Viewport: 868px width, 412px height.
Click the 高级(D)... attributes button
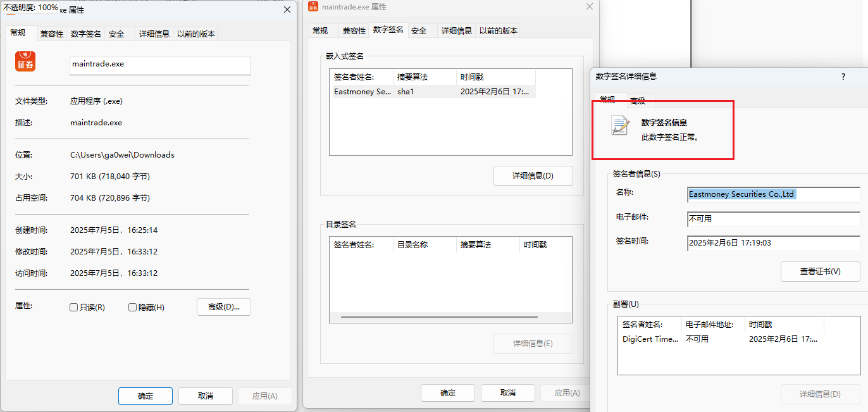click(x=224, y=307)
